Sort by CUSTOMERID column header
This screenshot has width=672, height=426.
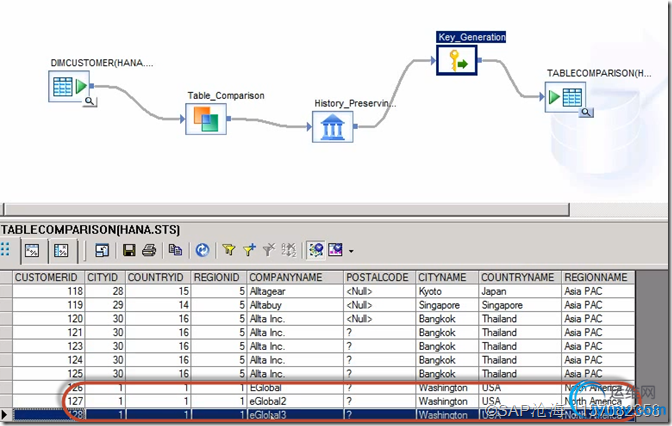click(46, 277)
